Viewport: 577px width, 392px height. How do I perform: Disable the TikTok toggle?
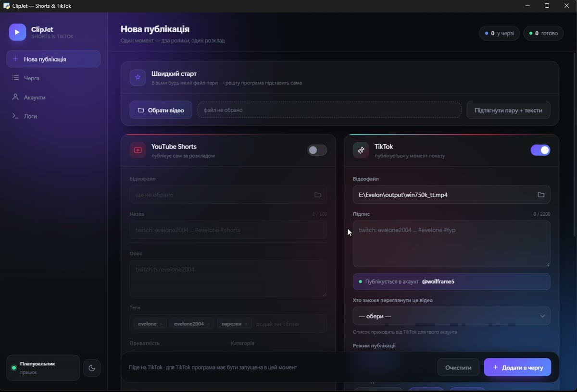click(540, 150)
